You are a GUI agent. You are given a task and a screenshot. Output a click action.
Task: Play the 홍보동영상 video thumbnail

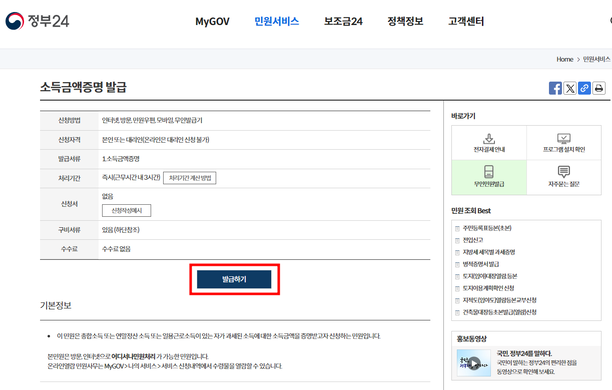[x=474, y=363]
